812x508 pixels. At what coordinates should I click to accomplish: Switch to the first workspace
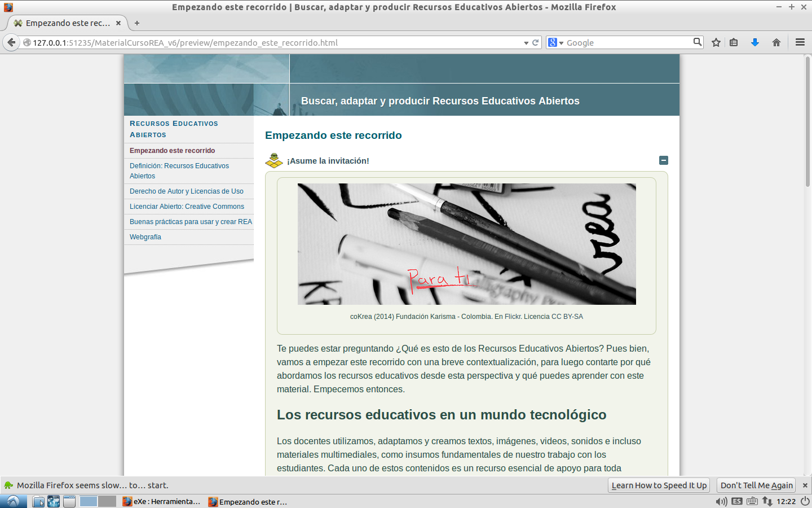click(89, 501)
